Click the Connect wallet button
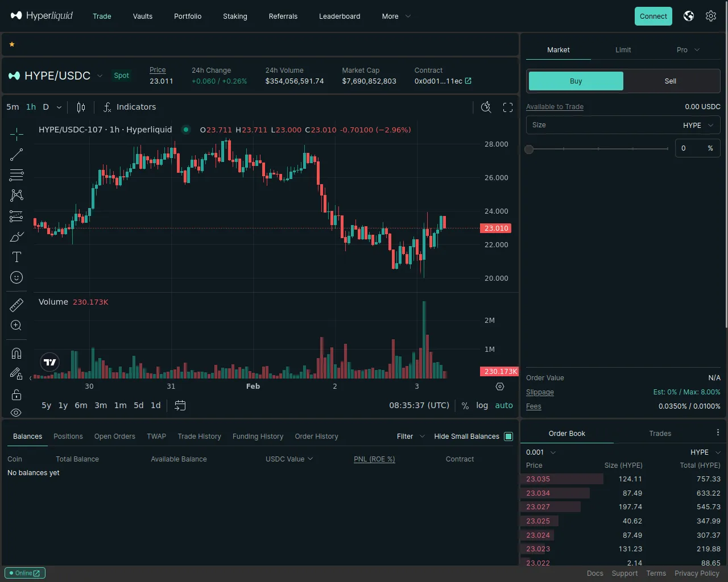The width and height of the screenshot is (728, 582). tap(653, 16)
